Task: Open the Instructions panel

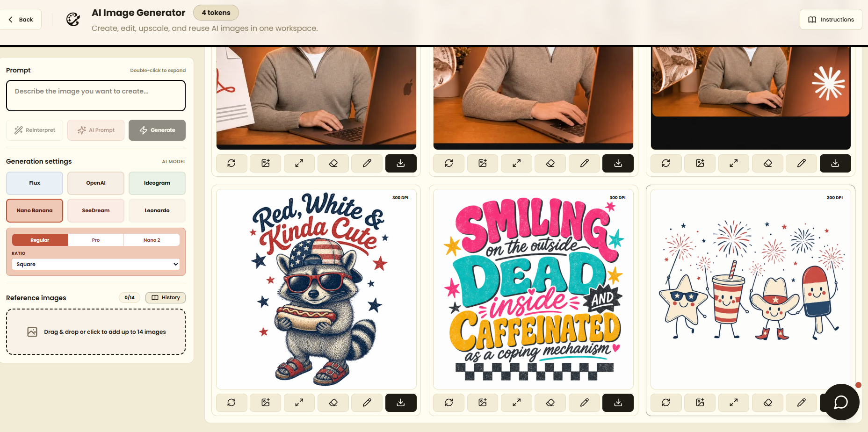Action: (x=831, y=20)
